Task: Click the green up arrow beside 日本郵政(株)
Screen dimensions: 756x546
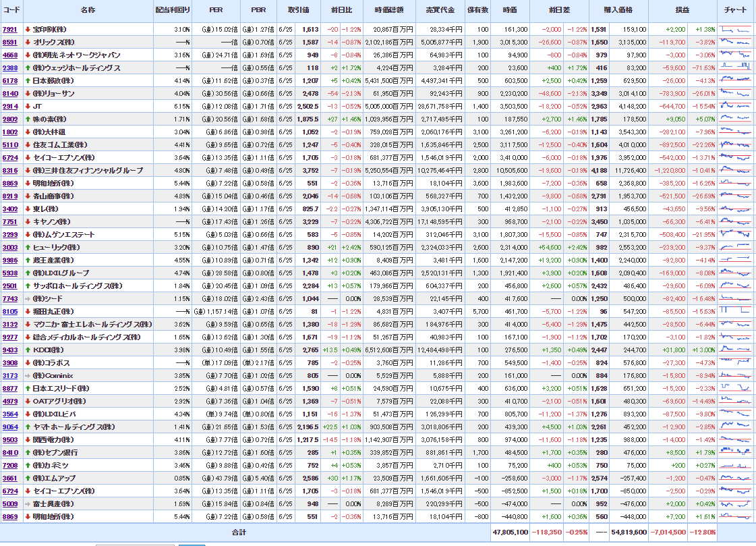Action: (28, 81)
